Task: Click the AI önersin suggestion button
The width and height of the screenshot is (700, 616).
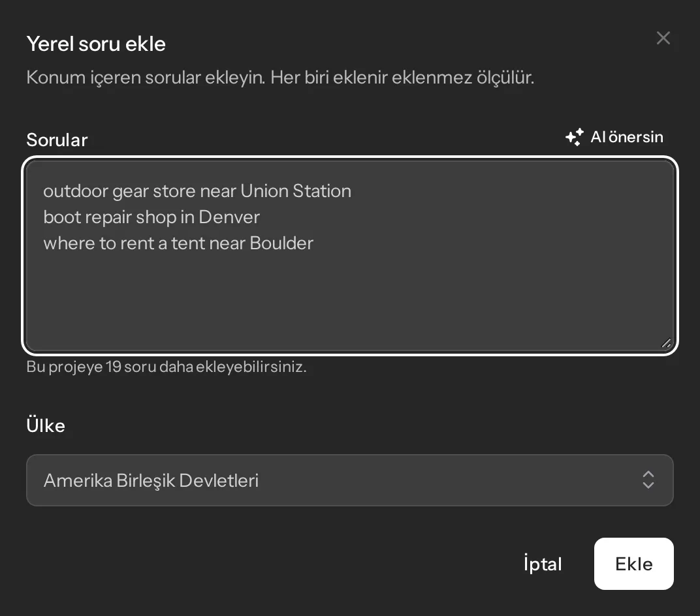Action: point(614,137)
